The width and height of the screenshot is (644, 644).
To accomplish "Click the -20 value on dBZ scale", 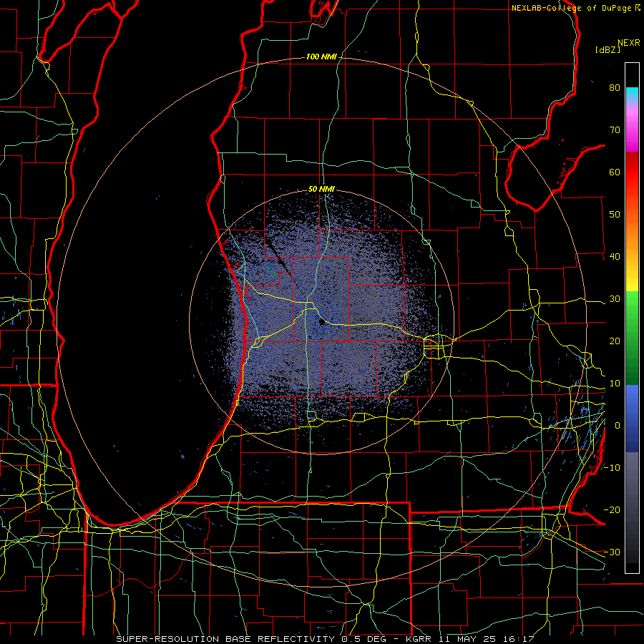I will tap(612, 510).
